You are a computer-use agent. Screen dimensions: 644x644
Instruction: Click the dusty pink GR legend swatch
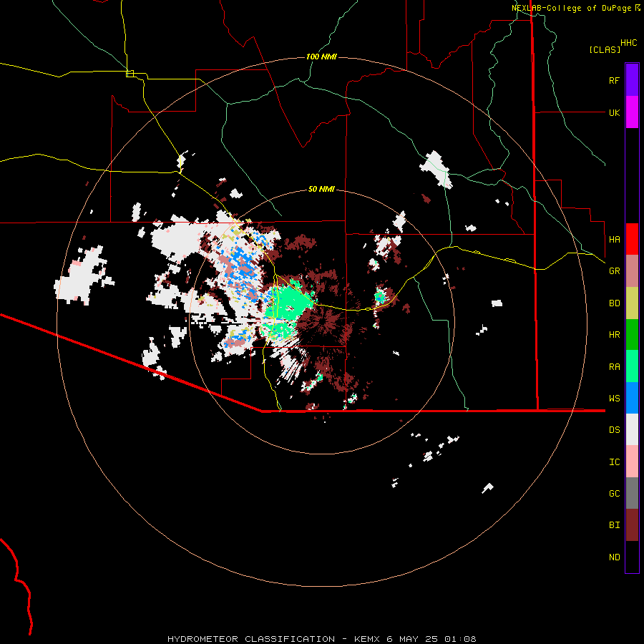632,271
